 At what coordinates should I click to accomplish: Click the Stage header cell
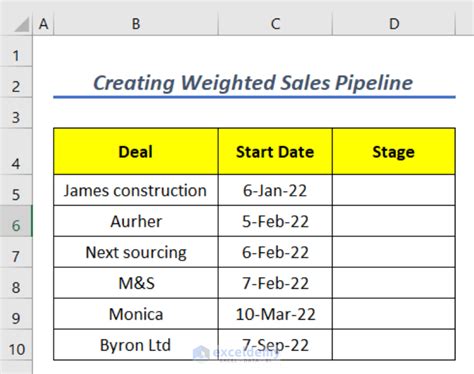(x=394, y=152)
